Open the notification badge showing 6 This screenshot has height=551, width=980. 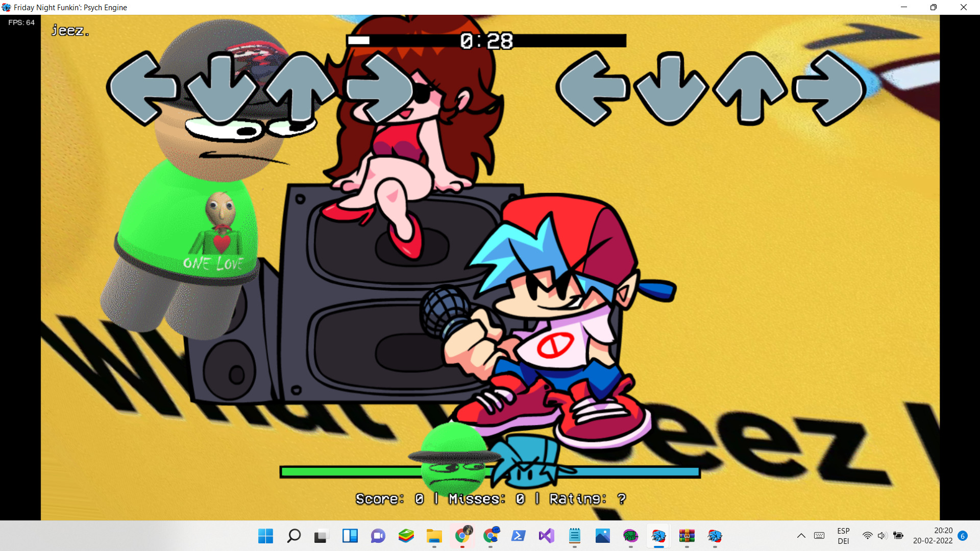pyautogui.click(x=963, y=536)
